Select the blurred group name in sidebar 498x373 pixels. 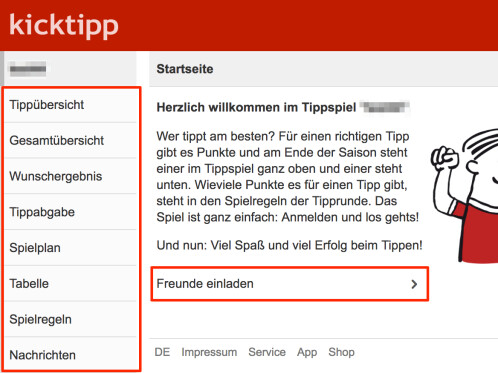[x=28, y=69]
